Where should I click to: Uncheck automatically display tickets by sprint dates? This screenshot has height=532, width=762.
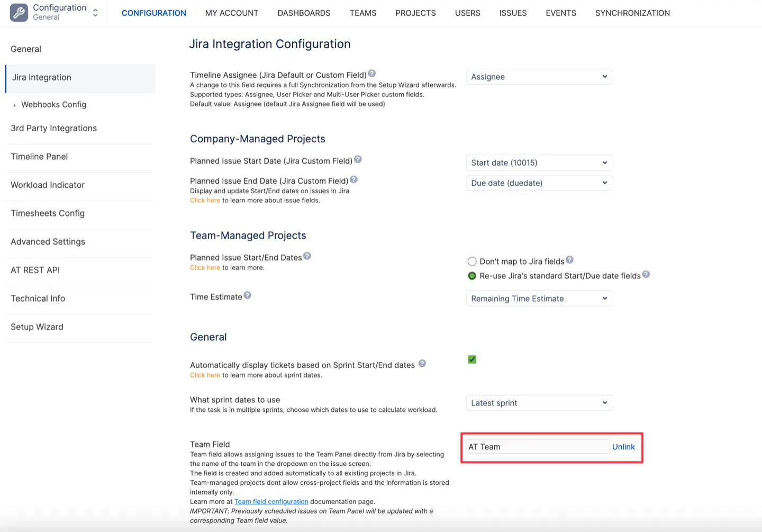click(472, 359)
